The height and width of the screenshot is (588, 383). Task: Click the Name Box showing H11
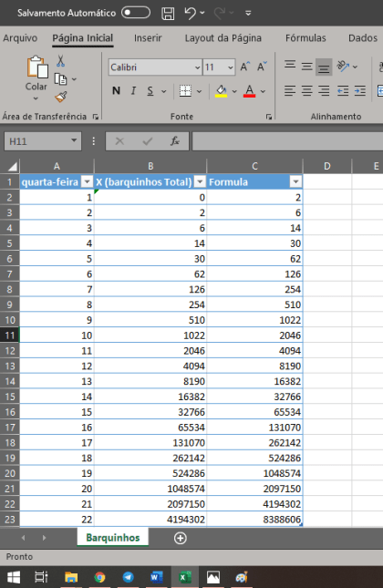click(37, 141)
